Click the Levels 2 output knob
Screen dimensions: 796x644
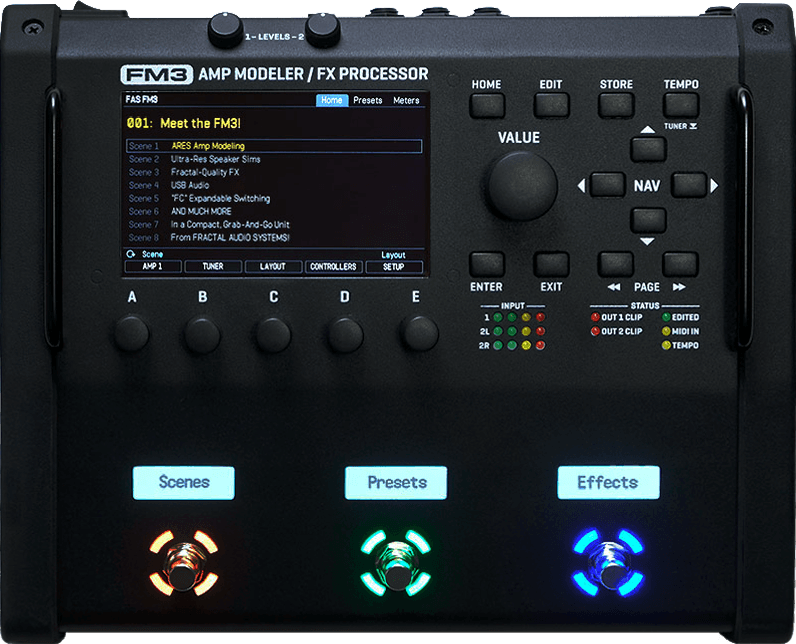322,30
